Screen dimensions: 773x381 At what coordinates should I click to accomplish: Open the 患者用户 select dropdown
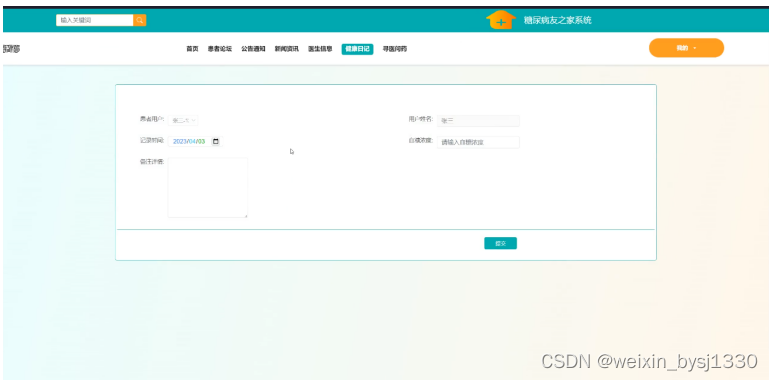[x=183, y=120]
